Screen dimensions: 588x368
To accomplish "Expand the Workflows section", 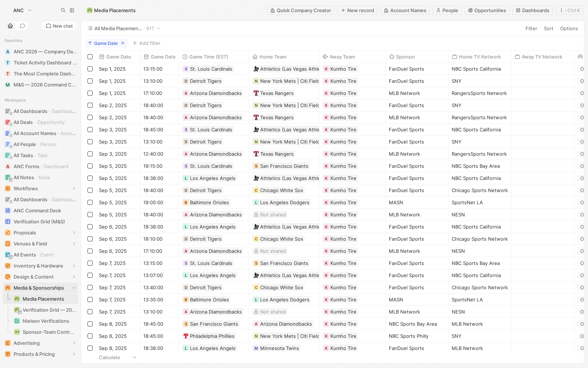I will click(74, 188).
